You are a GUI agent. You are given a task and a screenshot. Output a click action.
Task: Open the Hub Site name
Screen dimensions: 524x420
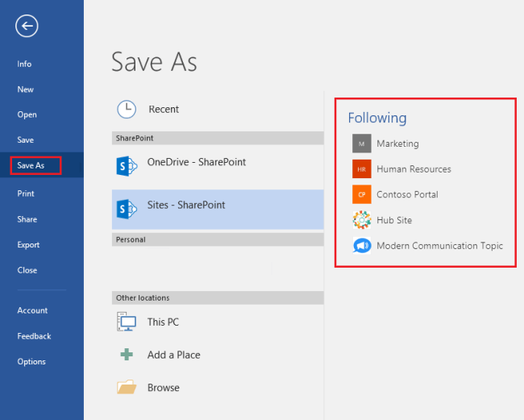394,220
